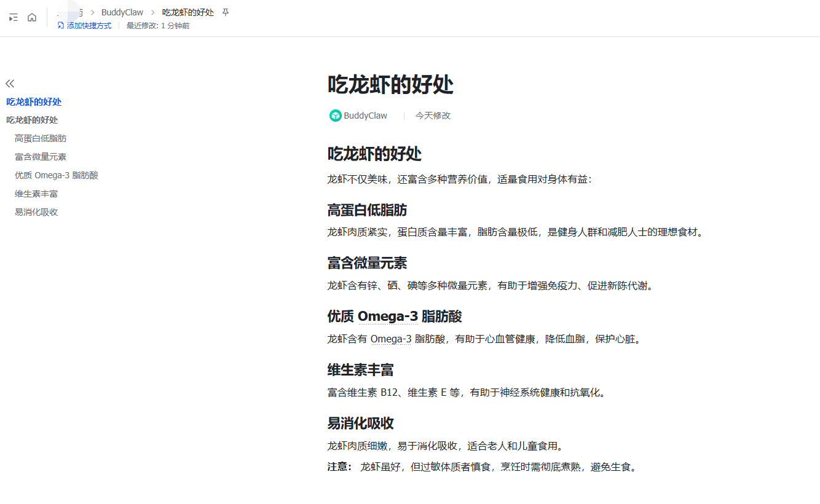Click the highlighted 吃龙虾的好处 outline link
Image resolution: width=820 pixels, height=504 pixels.
coord(34,101)
